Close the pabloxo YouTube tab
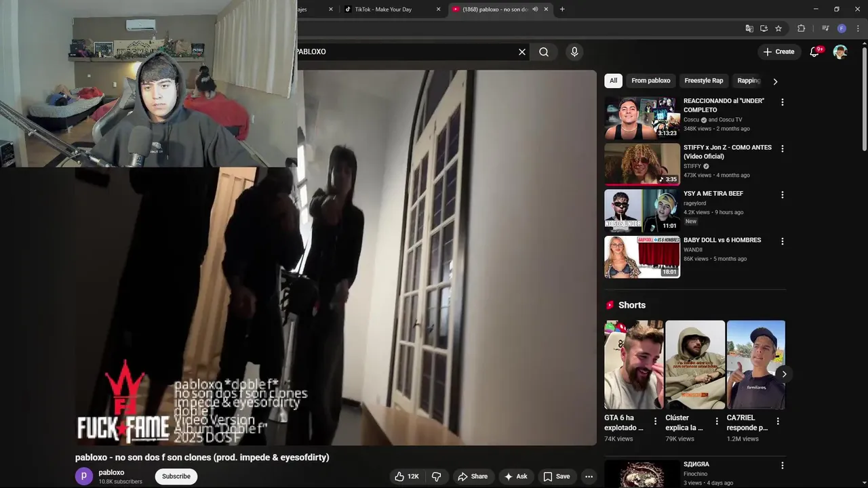 click(546, 9)
